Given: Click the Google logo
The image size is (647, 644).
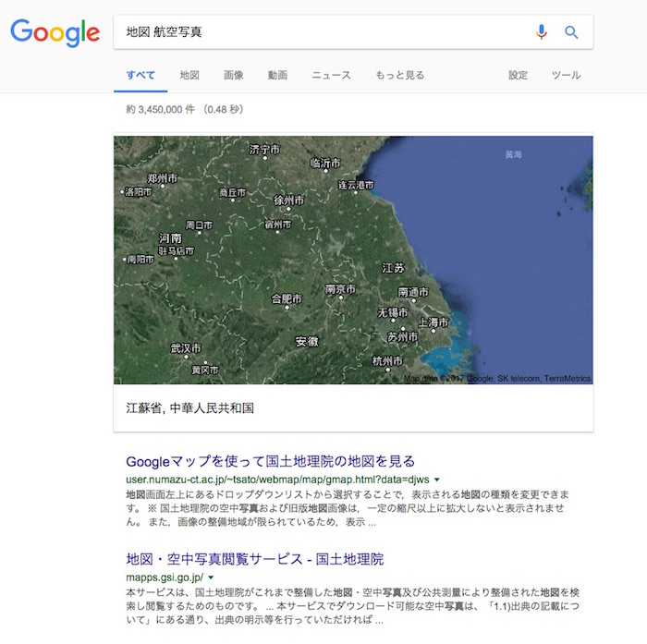Looking at the screenshot, I should tap(55, 32).
